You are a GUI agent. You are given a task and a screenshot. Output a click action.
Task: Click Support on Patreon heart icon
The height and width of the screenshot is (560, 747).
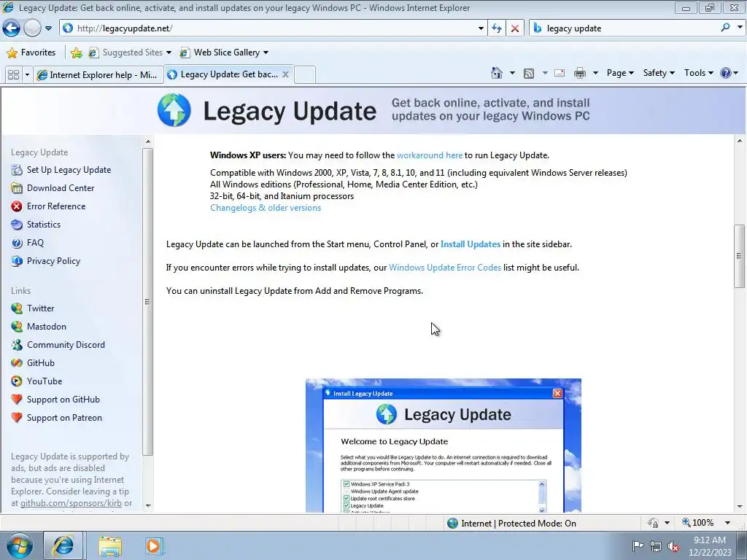17,418
